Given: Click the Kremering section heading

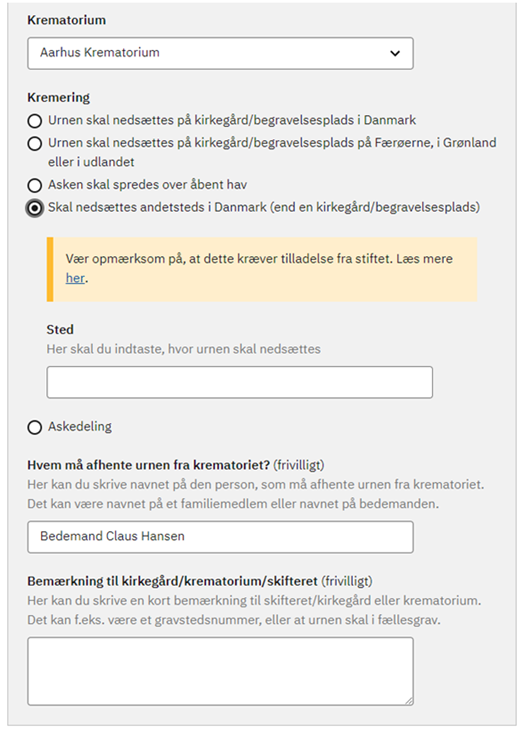Looking at the screenshot, I should click(x=58, y=98).
